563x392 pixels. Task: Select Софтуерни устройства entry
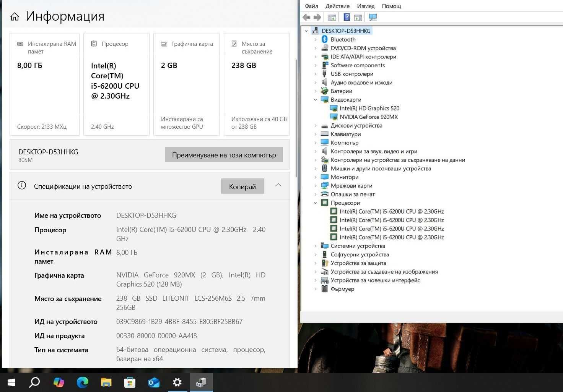click(x=360, y=254)
